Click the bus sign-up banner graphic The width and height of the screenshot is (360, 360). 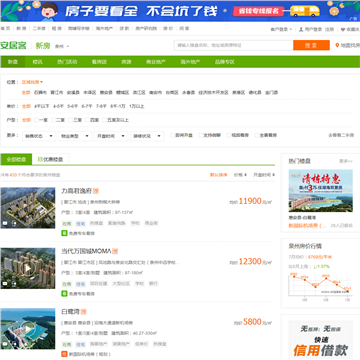(305, 11)
